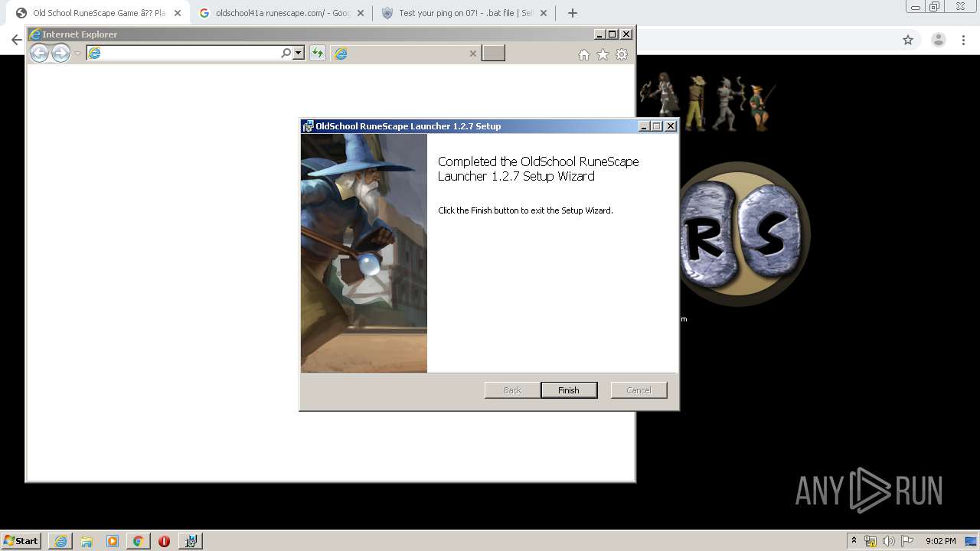
Task: Click the search magnifier in IE address bar
Action: tap(286, 53)
